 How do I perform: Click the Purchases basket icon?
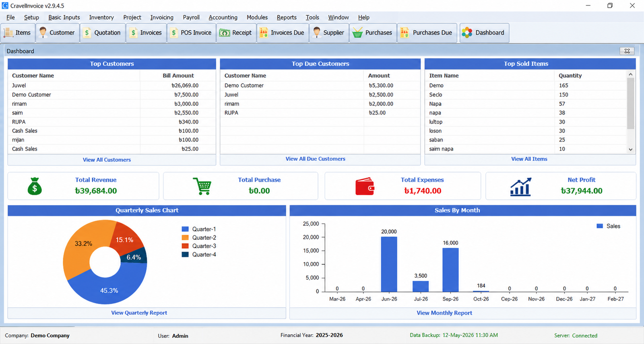coord(357,33)
